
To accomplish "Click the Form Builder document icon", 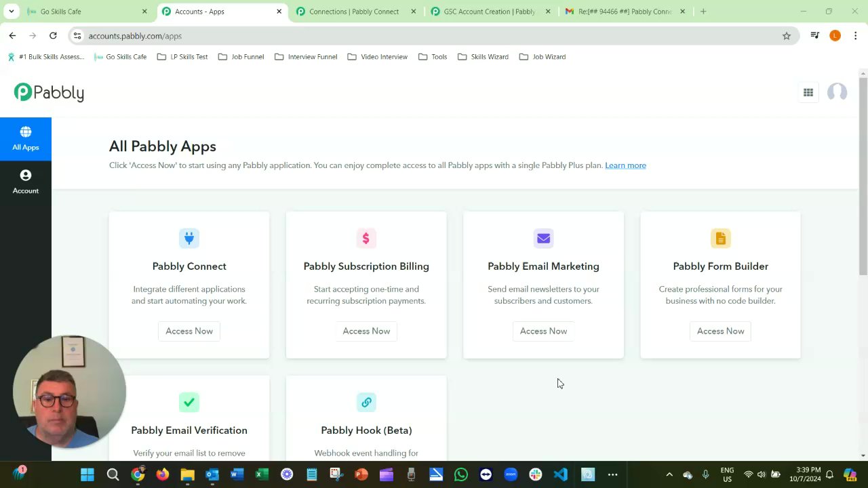I will click(720, 238).
